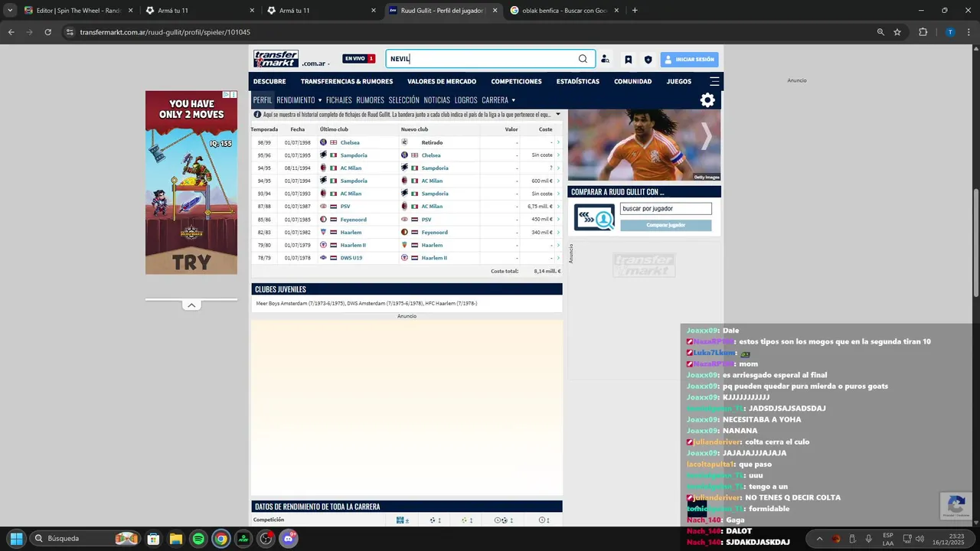The height and width of the screenshot is (551, 980).
Task: Open the hamburger menu in the navigation bar
Action: 714,81
